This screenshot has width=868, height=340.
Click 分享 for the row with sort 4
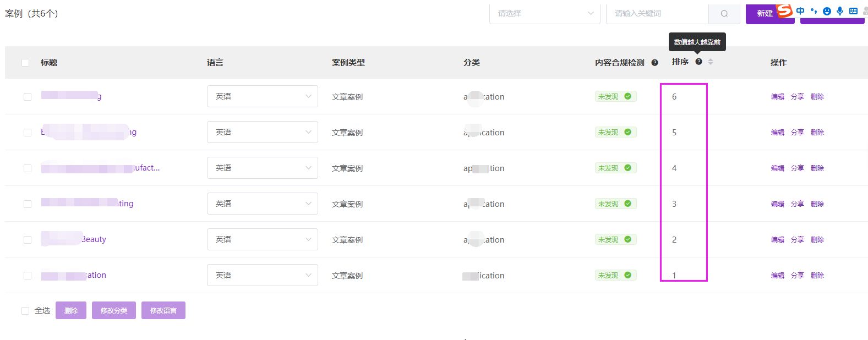(x=797, y=168)
